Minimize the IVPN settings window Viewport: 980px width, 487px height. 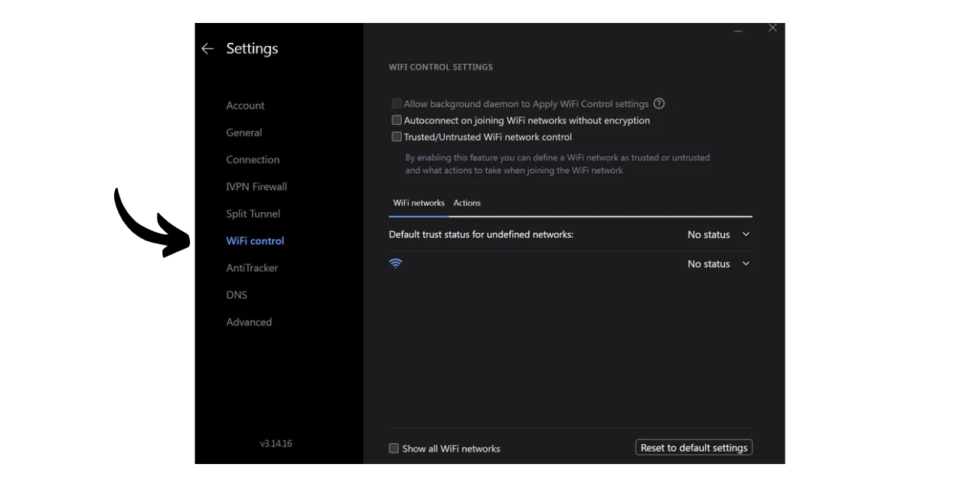coord(738,31)
